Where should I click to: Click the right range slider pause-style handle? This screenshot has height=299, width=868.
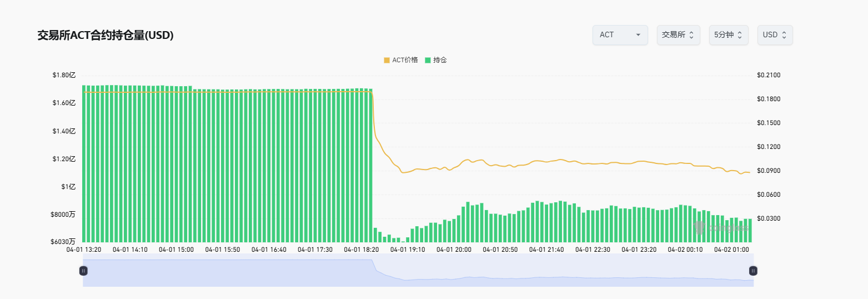coord(753,271)
